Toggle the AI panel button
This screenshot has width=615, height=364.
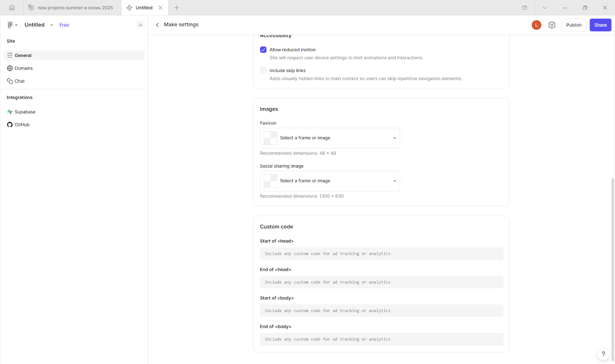pos(140,25)
